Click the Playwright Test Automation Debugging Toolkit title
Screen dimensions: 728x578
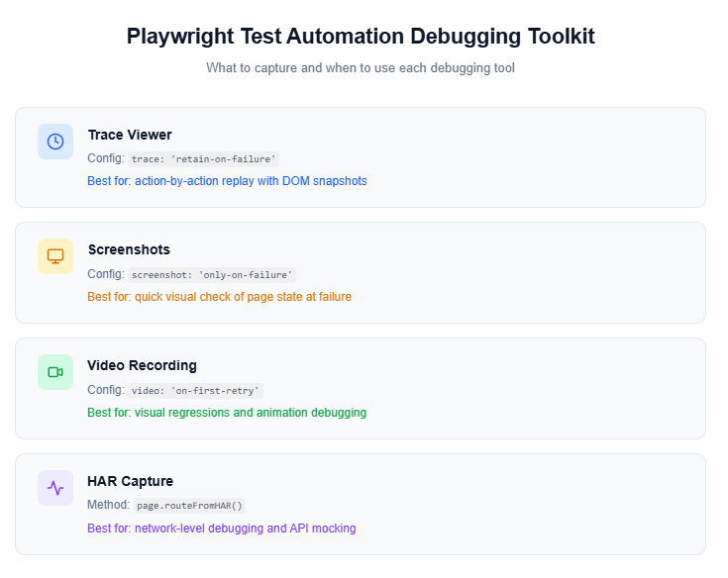click(361, 37)
